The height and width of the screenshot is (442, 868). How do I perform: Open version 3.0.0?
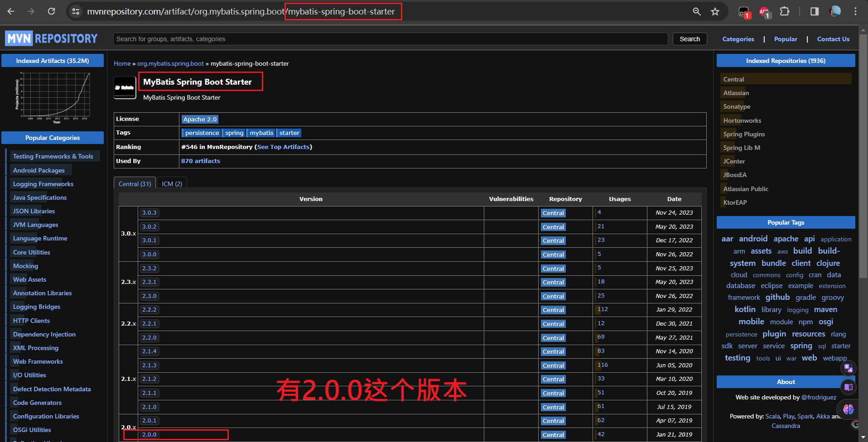149,254
